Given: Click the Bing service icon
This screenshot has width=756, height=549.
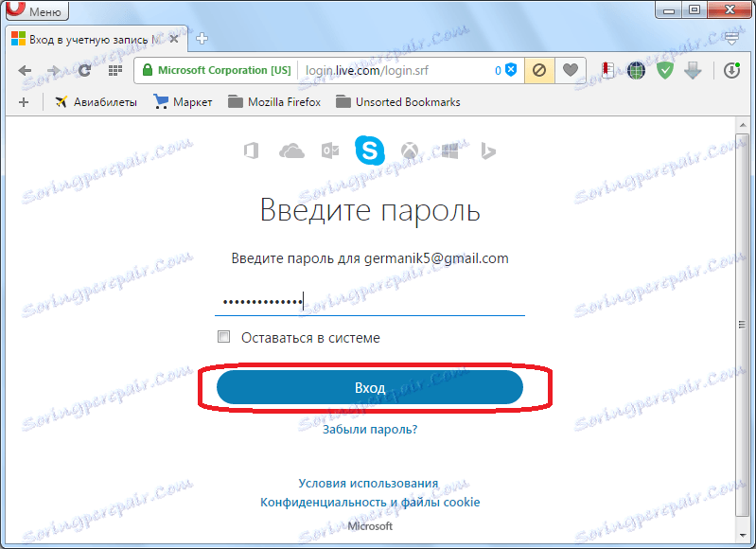Looking at the screenshot, I should pos(488,151).
